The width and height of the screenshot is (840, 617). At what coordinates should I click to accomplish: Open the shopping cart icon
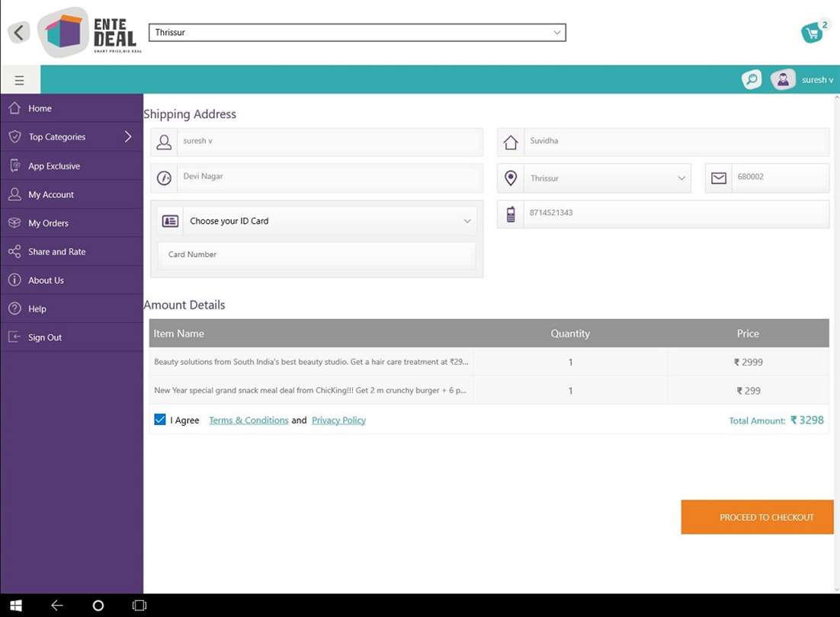point(813,33)
